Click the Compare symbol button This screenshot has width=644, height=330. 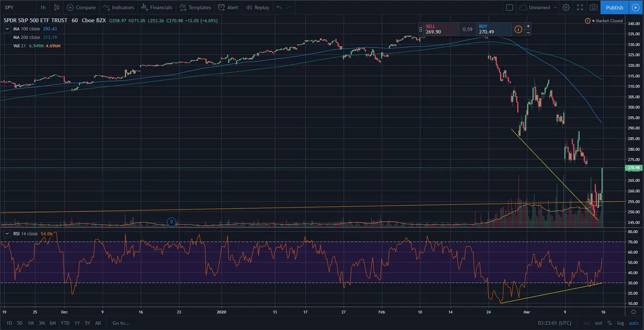(81, 8)
